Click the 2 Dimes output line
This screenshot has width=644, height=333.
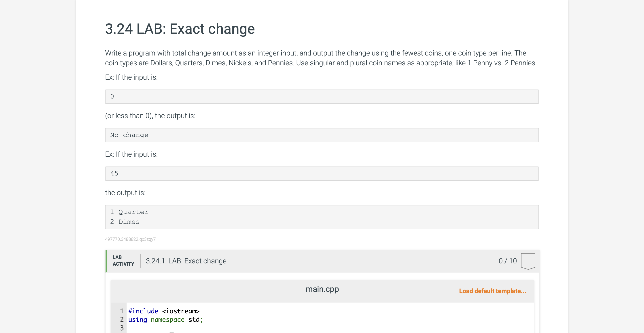[125, 222]
